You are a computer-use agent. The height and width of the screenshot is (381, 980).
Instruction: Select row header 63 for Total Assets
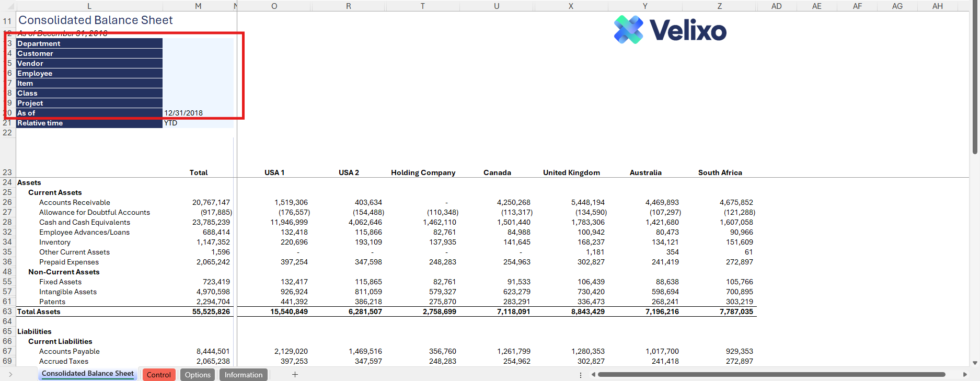(7, 311)
